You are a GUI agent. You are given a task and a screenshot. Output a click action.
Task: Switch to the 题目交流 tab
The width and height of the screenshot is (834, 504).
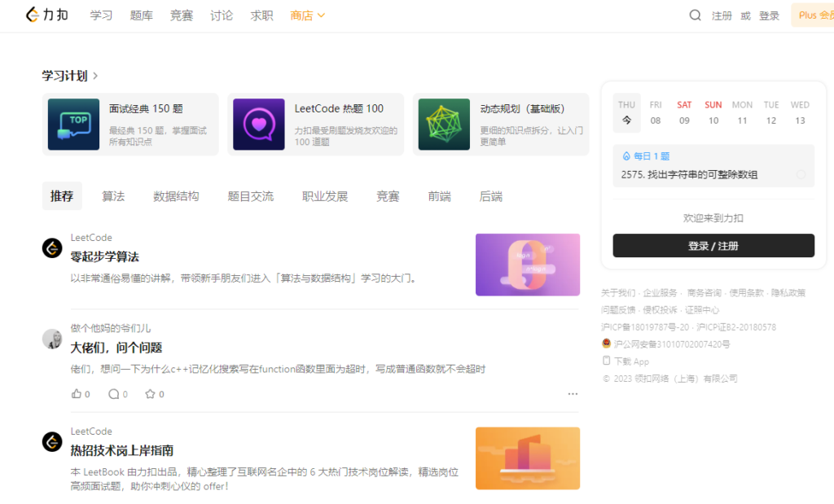[x=251, y=196]
